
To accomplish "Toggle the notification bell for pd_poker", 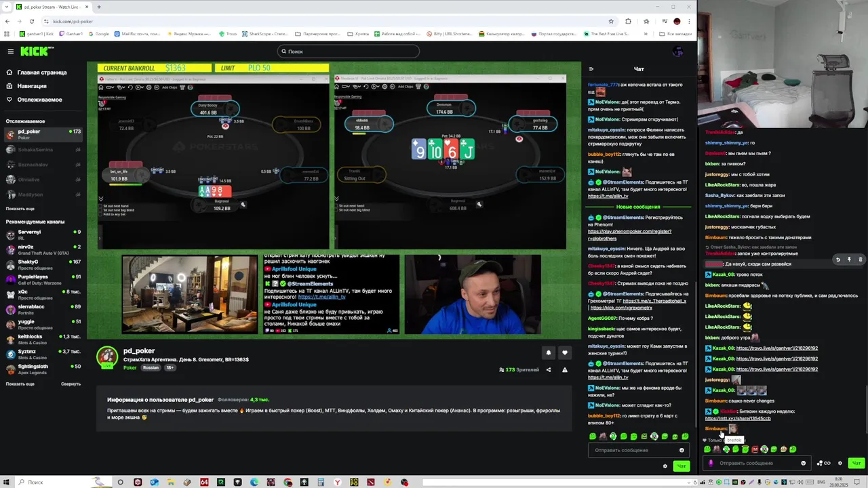I will tap(549, 352).
